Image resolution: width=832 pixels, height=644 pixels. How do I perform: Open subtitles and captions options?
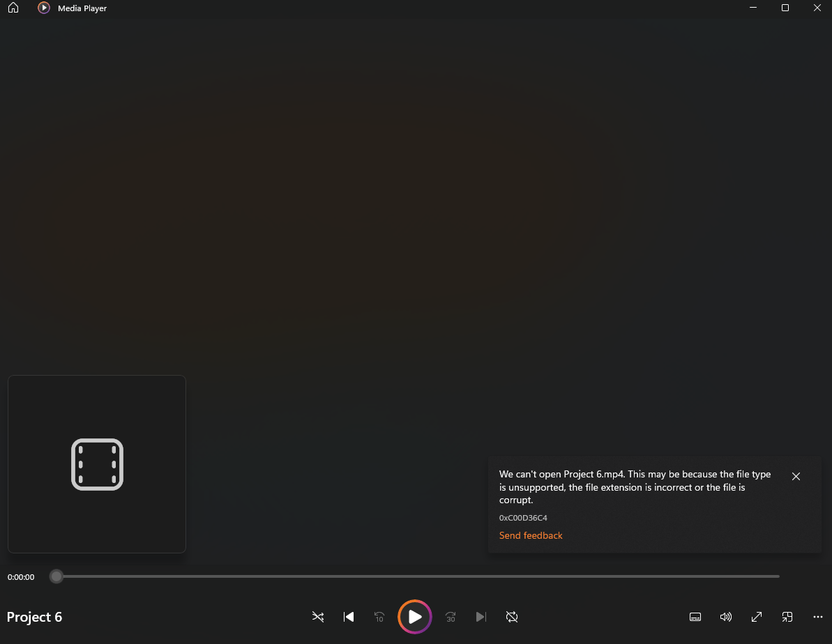tap(695, 617)
